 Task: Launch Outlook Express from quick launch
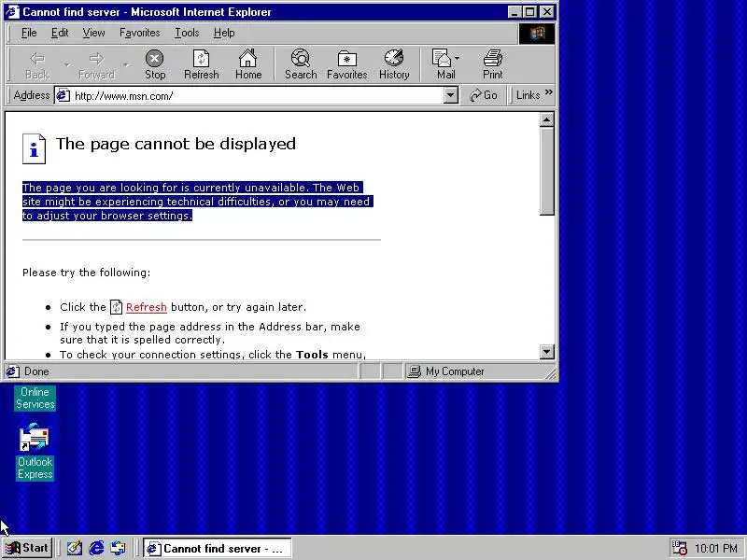[118, 548]
